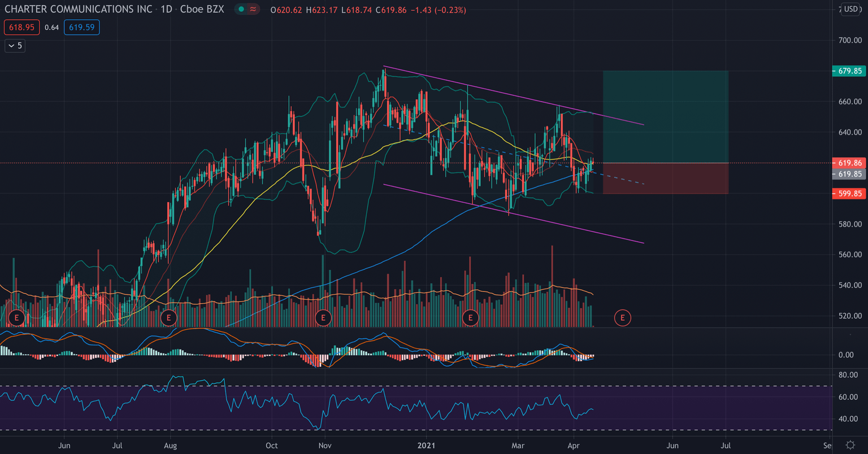This screenshot has height=454, width=868.
Task: Click the red 619.86 last price tag on axis
Action: 849,163
